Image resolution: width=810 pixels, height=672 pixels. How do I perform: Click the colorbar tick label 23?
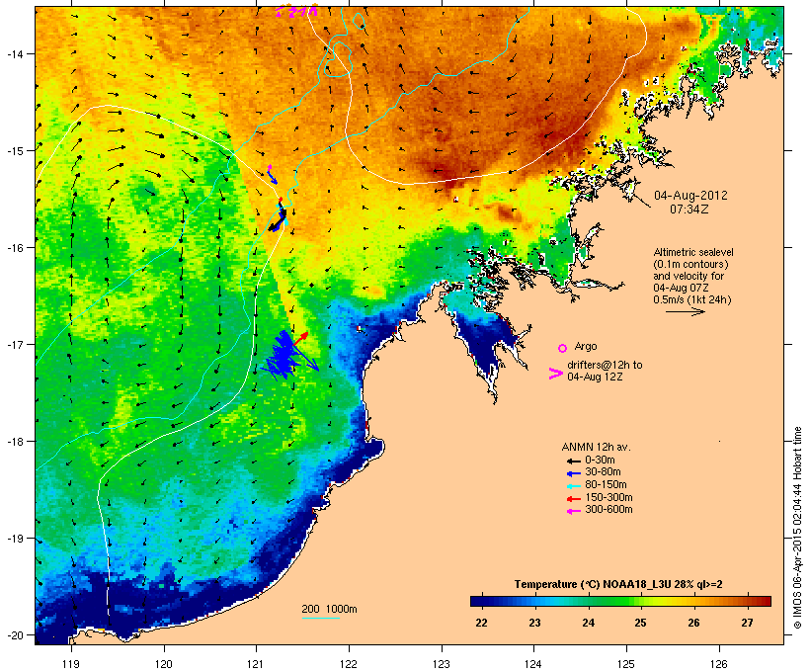coord(534,623)
